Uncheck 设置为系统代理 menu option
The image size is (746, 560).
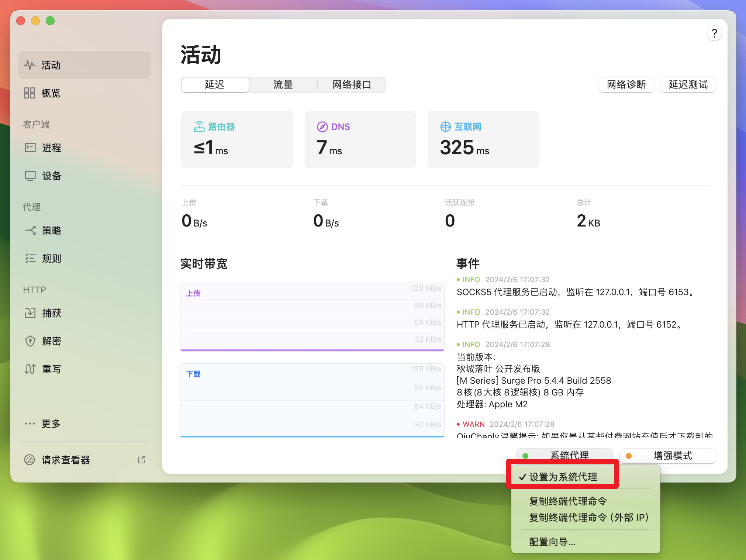tap(562, 477)
